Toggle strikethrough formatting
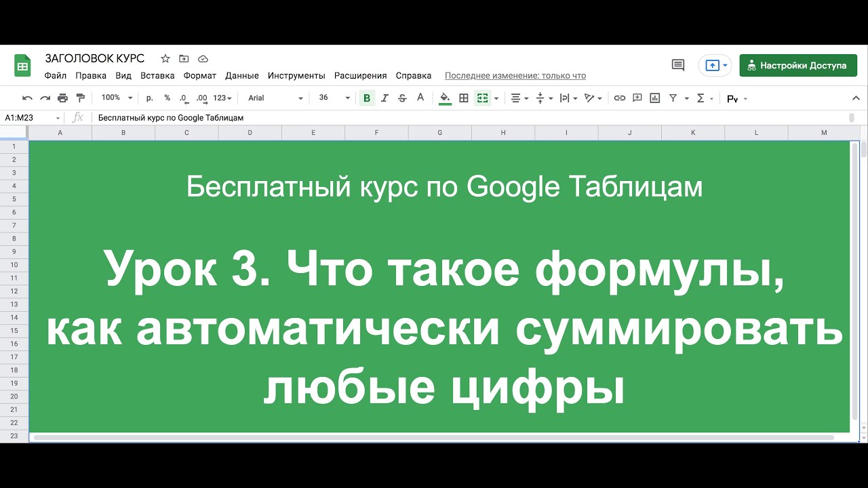This screenshot has width=868, height=488. (402, 98)
